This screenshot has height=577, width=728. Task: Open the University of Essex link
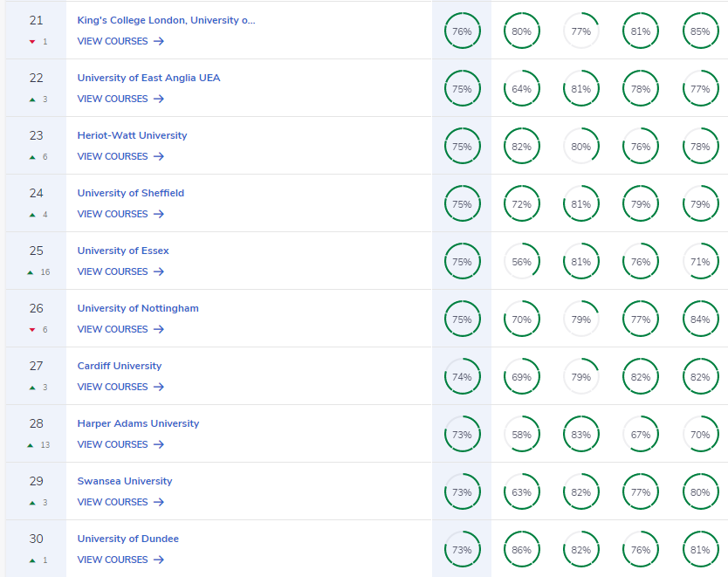coord(123,251)
